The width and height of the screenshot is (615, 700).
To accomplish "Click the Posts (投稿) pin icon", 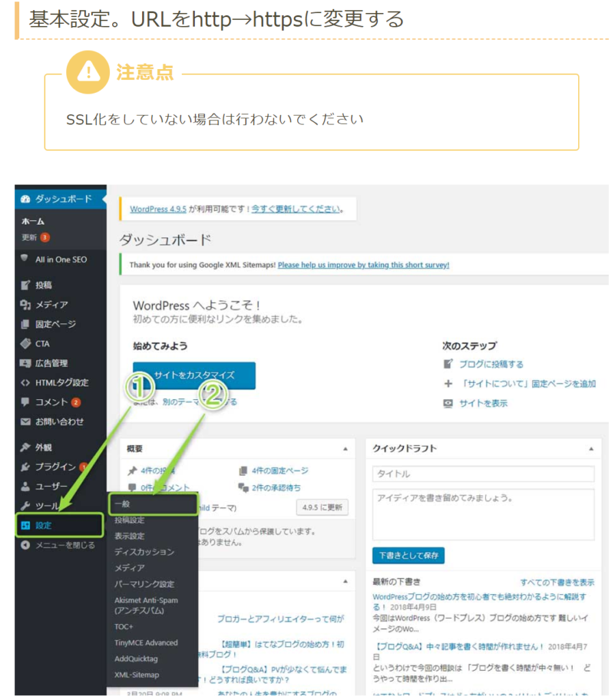I will pyautogui.click(x=25, y=285).
